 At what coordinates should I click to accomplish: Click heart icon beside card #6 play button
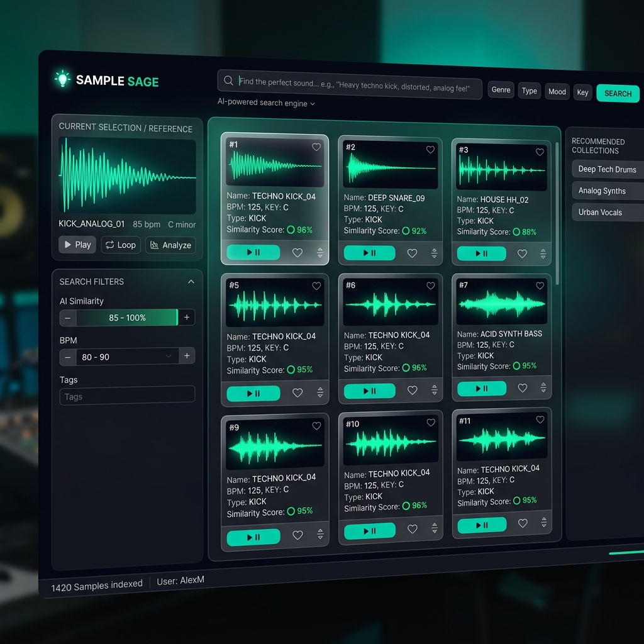tap(413, 390)
